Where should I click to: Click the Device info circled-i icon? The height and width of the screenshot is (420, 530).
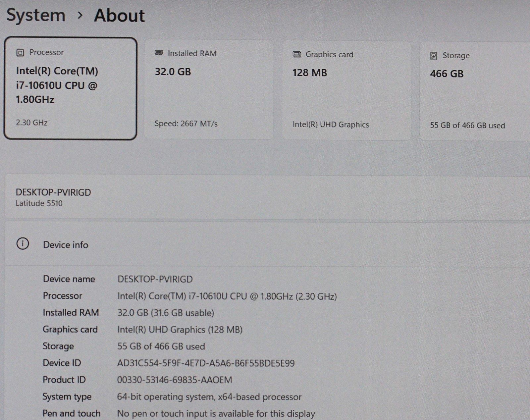click(x=23, y=244)
